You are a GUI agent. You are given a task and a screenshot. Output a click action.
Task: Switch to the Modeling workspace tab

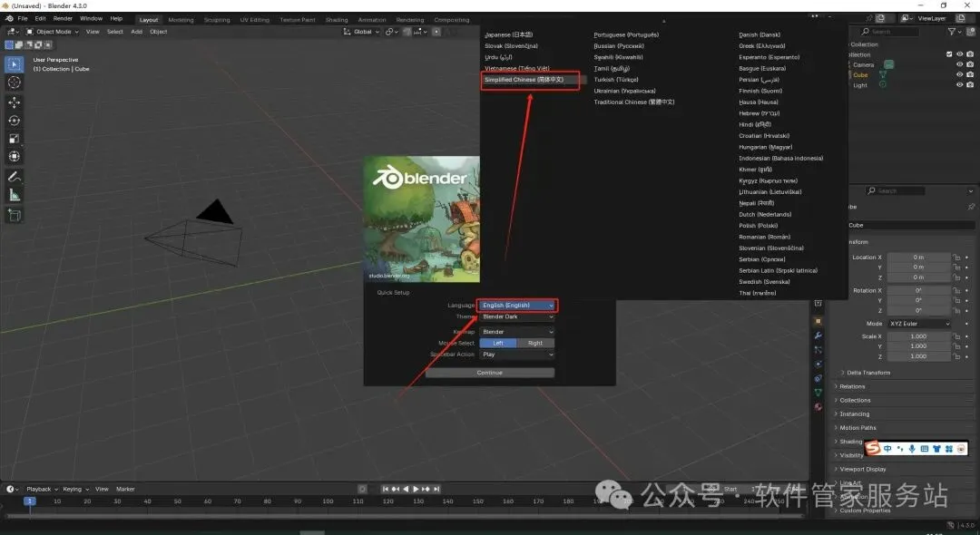click(x=181, y=20)
